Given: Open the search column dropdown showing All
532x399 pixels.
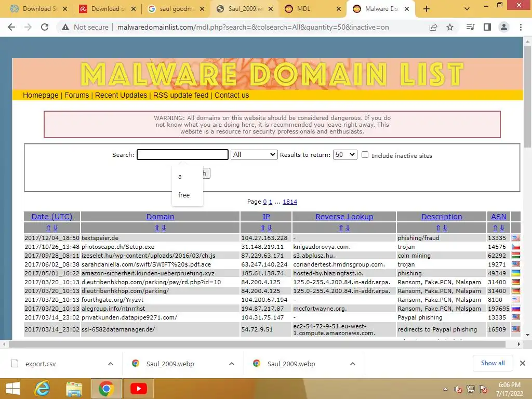Looking at the screenshot, I should pyautogui.click(x=254, y=155).
